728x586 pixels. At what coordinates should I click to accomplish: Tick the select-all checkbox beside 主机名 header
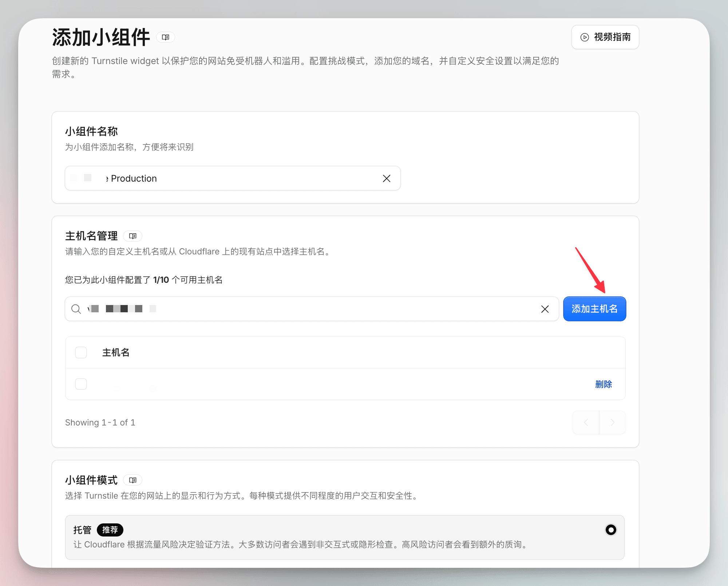coord(81,352)
